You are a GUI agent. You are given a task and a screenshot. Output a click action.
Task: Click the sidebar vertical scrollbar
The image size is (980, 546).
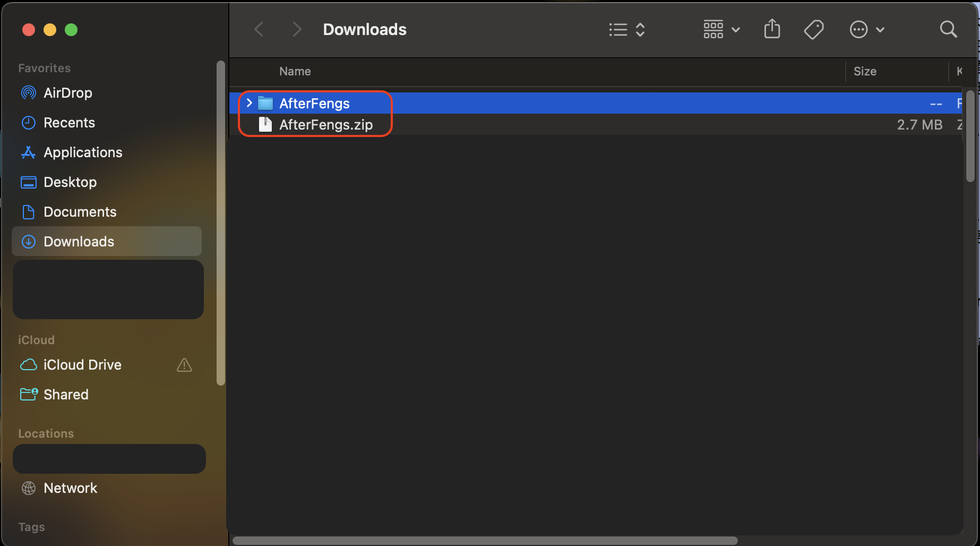click(221, 223)
